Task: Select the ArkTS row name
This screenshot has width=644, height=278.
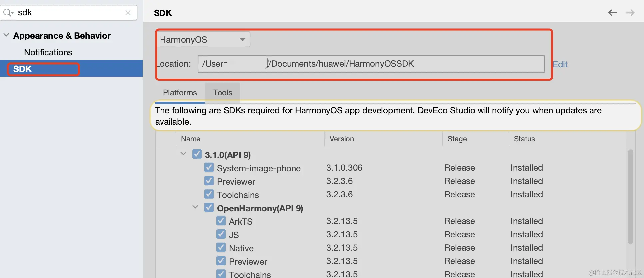Action: click(x=241, y=222)
